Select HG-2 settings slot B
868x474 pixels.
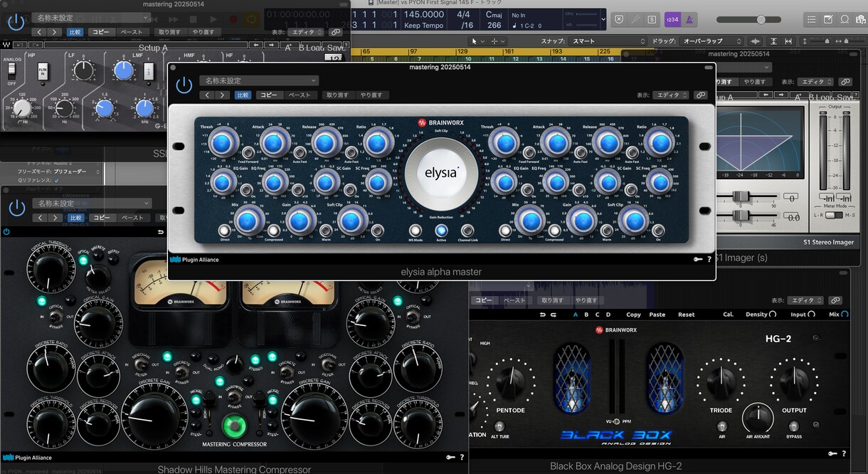click(586, 315)
